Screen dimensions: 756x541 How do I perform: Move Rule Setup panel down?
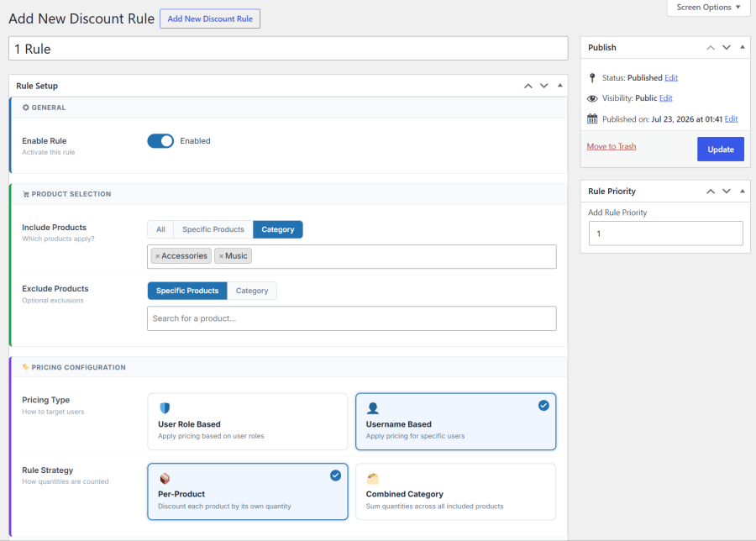tap(543, 86)
